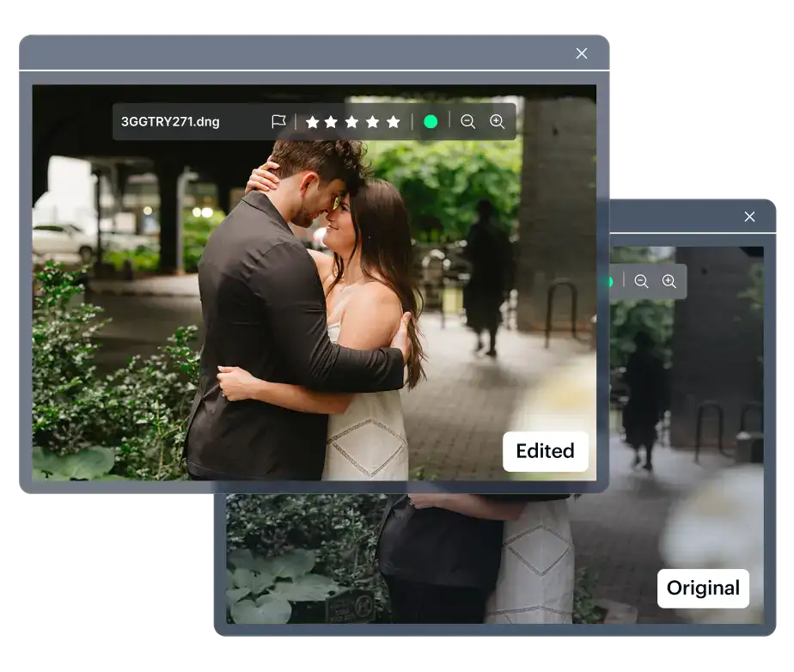Click the fourth rating star

click(x=373, y=122)
